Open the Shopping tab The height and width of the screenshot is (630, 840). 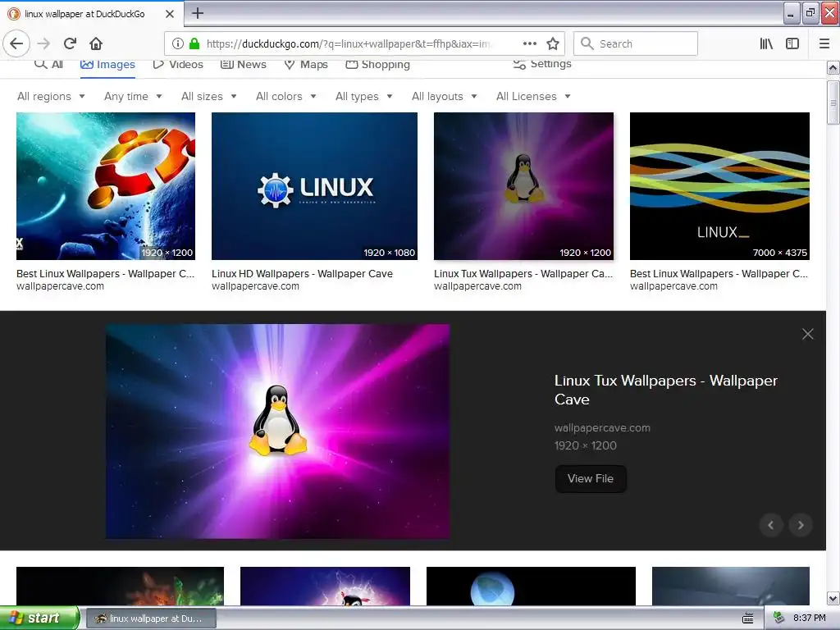[x=377, y=64]
